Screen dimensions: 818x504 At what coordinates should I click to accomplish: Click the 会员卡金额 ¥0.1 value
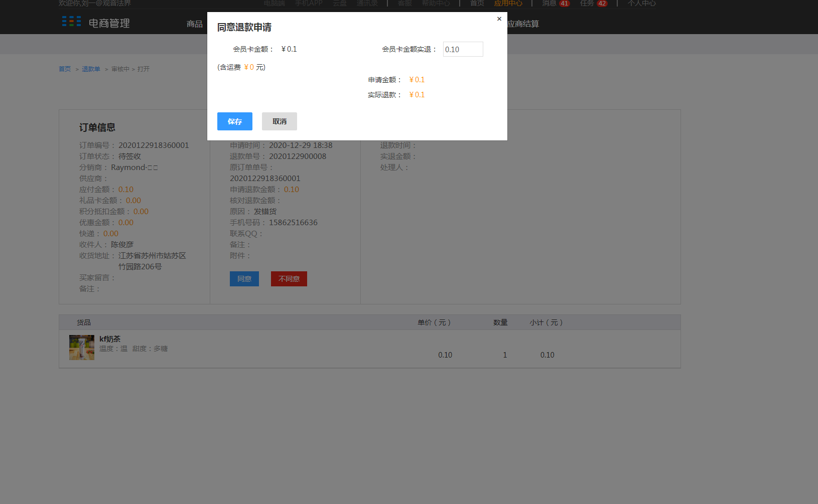[289, 49]
